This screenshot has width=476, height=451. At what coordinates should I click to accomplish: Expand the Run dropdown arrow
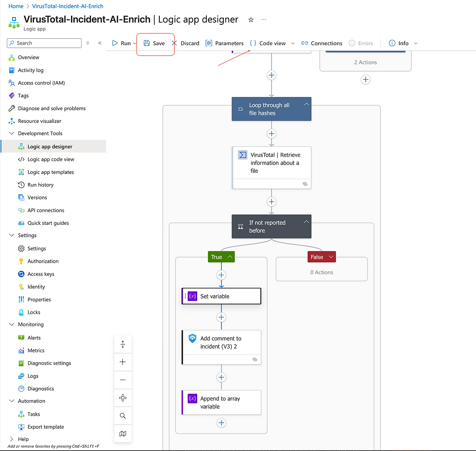(135, 43)
